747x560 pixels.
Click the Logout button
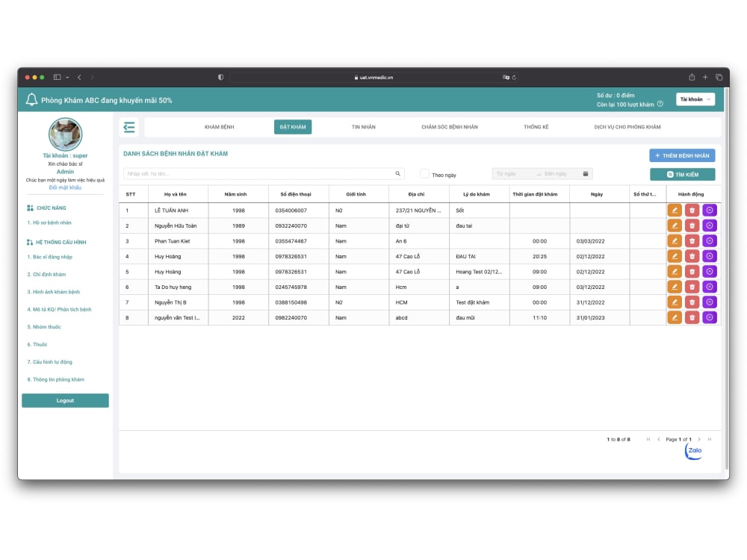coord(65,400)
